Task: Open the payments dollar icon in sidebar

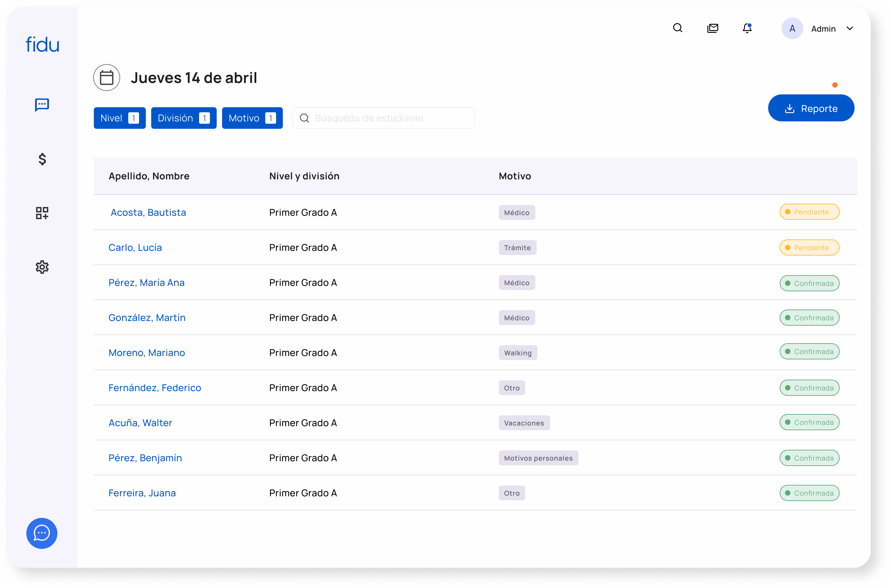Action: pyautogui.click(x=42, y=159)
